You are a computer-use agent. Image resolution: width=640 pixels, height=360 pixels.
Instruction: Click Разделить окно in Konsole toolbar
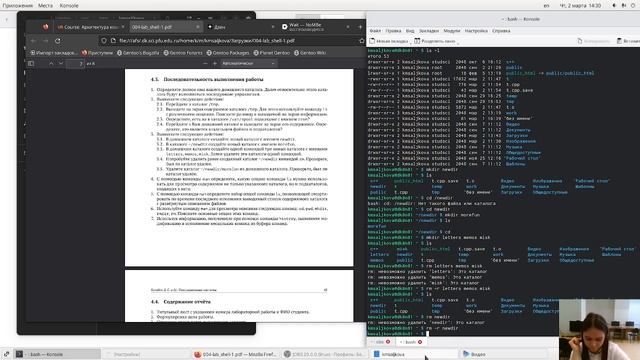tap(434, 41)
